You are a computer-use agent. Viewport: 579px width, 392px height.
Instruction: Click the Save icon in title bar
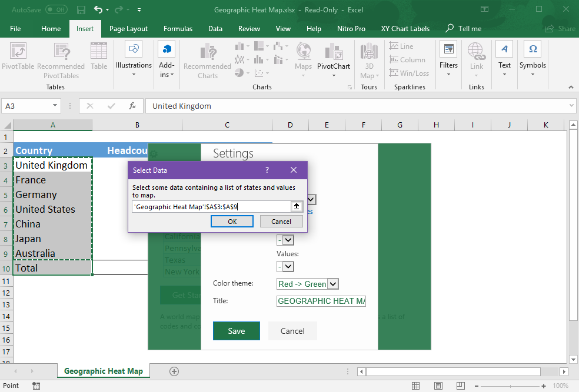pos(81,10)
